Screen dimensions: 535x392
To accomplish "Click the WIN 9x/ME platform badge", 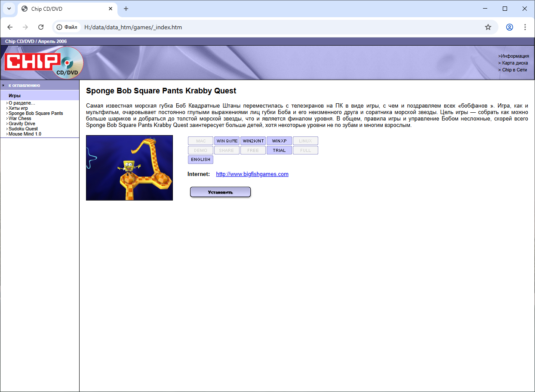I will tap(227, 141).
